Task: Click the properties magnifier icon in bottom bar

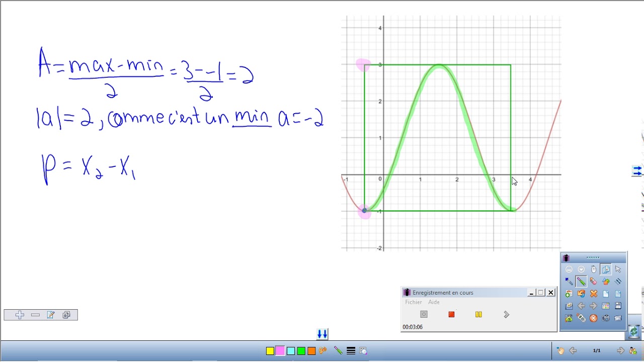Action: tap(363, 351)
